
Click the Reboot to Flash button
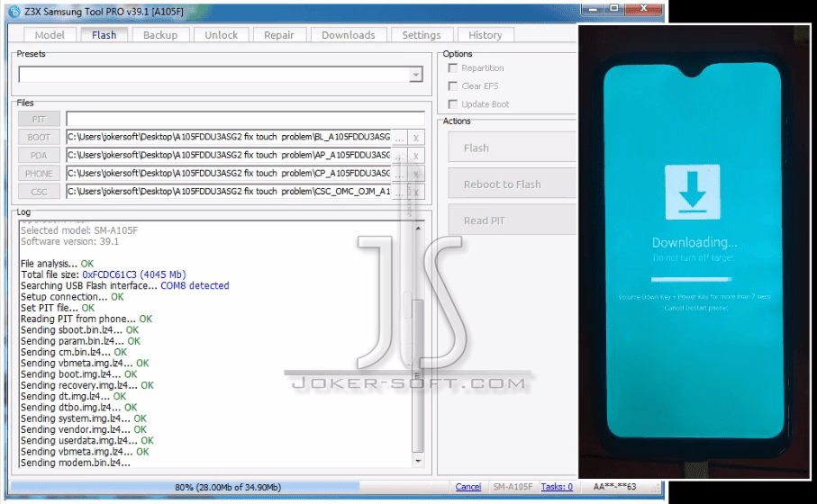click(513, 184)
